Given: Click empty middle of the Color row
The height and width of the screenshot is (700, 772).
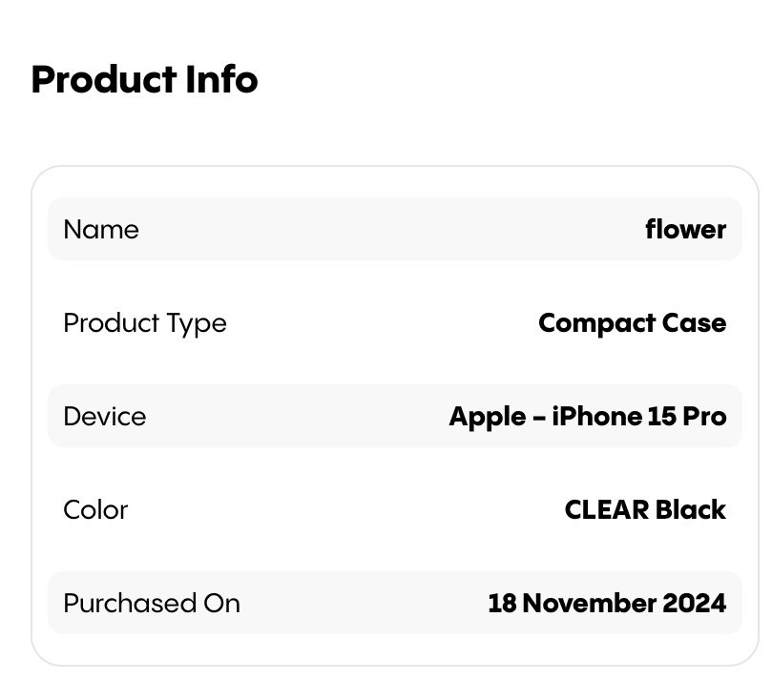Looking at the screenshot, I should click(x=344, y=510).
